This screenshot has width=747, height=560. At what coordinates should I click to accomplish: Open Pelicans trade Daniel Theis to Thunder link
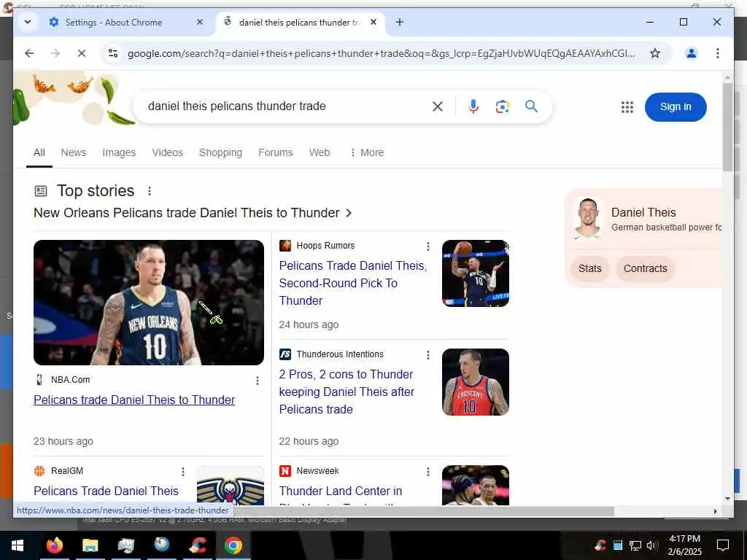tap(134, 400)
